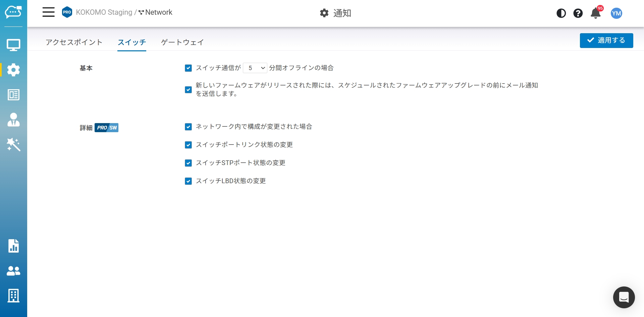Open the gear settings sidebar icon
The height and width of the screenshot is (317, 644).
tap(13, 70)
